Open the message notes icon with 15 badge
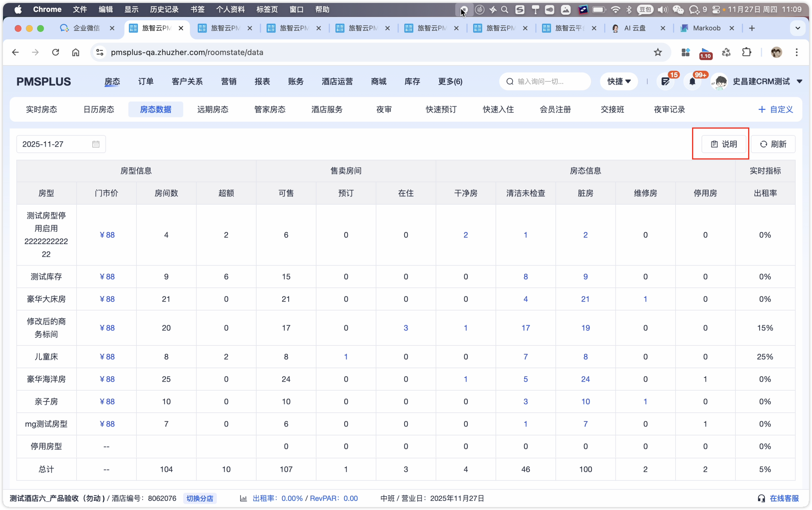 [665, 81]
